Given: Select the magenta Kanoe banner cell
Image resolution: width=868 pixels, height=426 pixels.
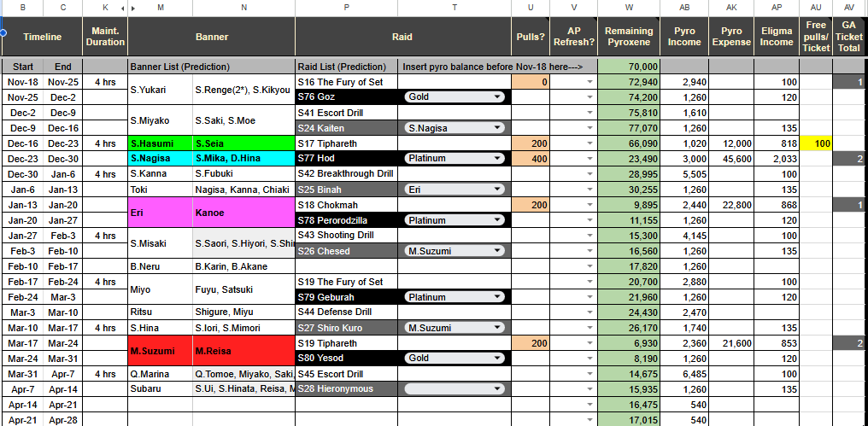Looking at the screenshot, I should [x=244, y=213].
